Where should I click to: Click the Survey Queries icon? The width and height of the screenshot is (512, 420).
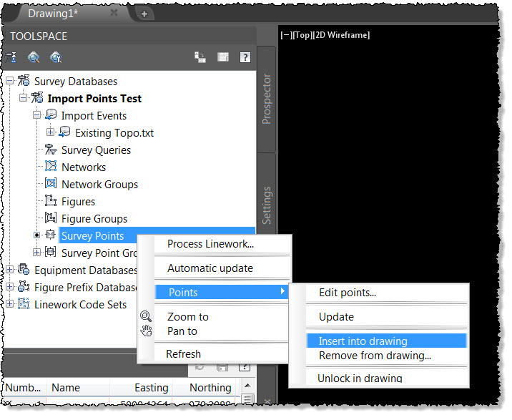pos(51,150)
